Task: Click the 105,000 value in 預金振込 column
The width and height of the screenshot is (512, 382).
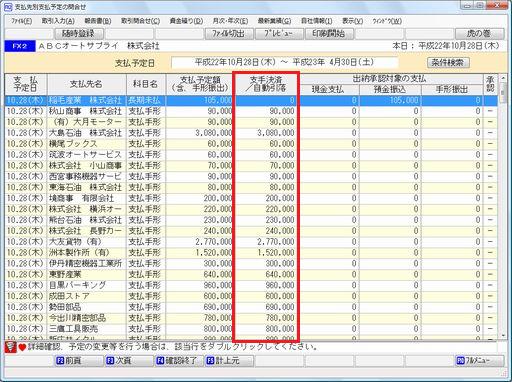Action: click(404, 100)
